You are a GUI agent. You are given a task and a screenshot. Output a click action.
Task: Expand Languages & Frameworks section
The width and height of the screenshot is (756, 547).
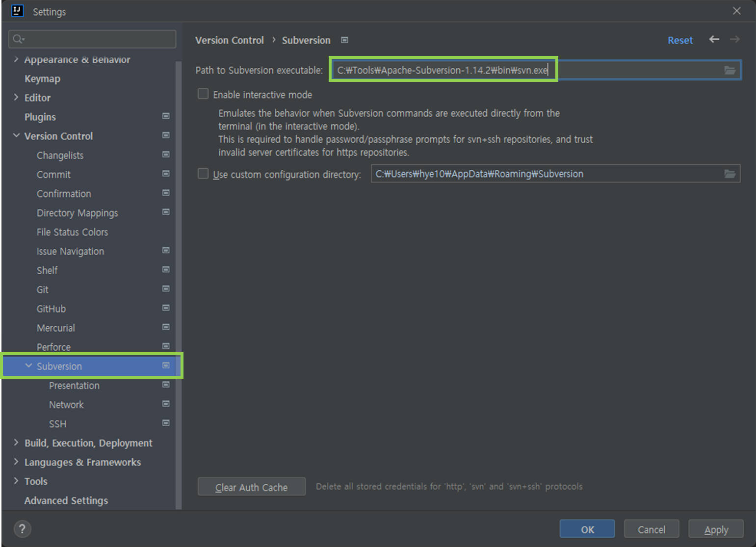click(16, 462)
